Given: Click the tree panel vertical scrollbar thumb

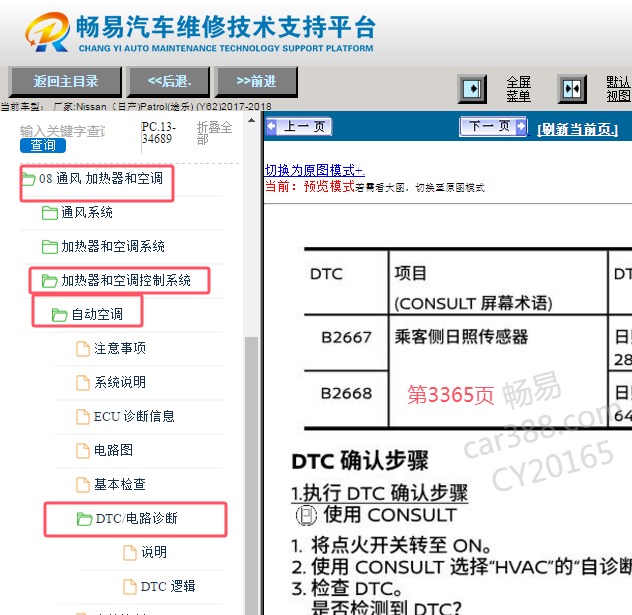Looking at the screenshot, I should coord(252,476).
